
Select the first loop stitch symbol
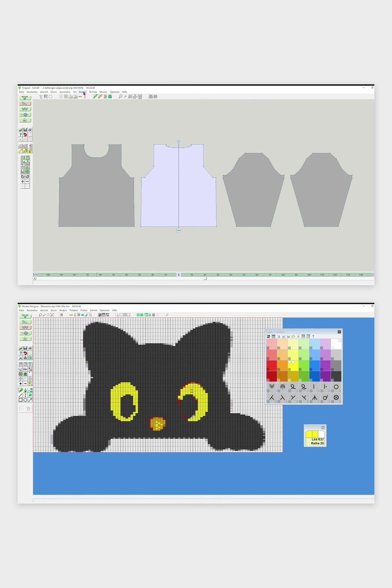(x=293, y=387)
